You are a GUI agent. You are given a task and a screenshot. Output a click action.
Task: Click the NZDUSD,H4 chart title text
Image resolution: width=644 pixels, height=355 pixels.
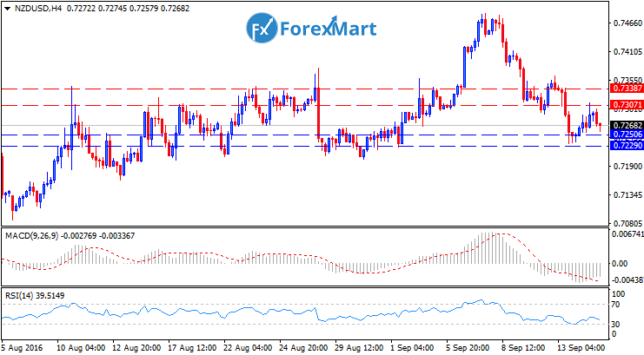[x=38, y=8]
